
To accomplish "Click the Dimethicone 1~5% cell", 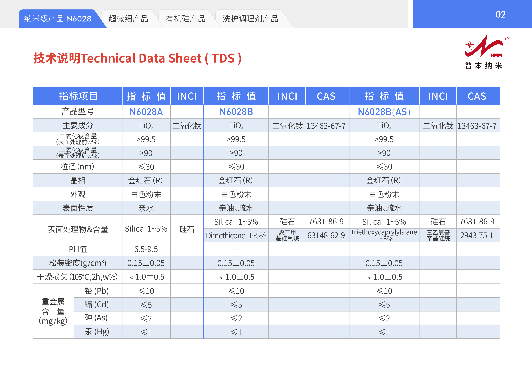I will click(236, 235).
